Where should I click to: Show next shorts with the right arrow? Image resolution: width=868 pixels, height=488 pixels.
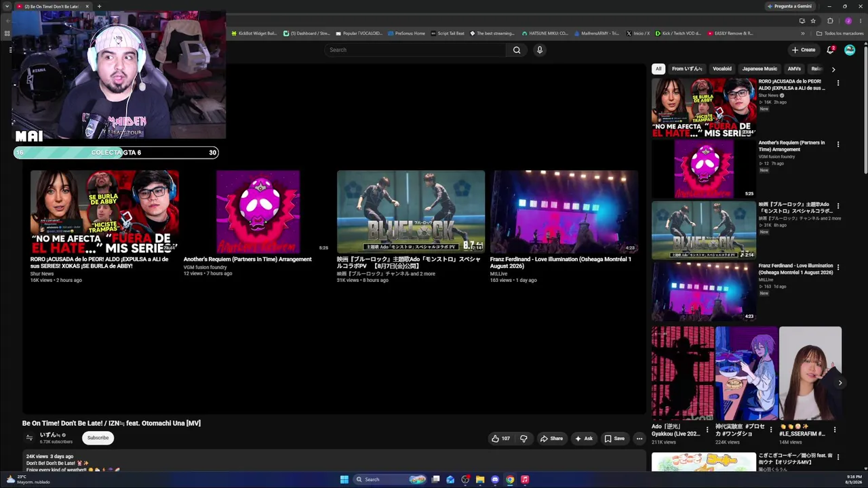tap(840, 383)
